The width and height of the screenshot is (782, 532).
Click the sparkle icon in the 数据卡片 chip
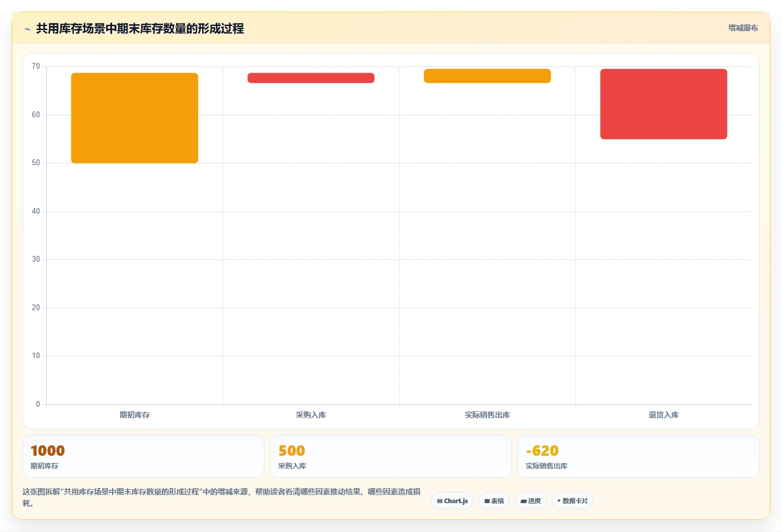[x=558, y=501]
